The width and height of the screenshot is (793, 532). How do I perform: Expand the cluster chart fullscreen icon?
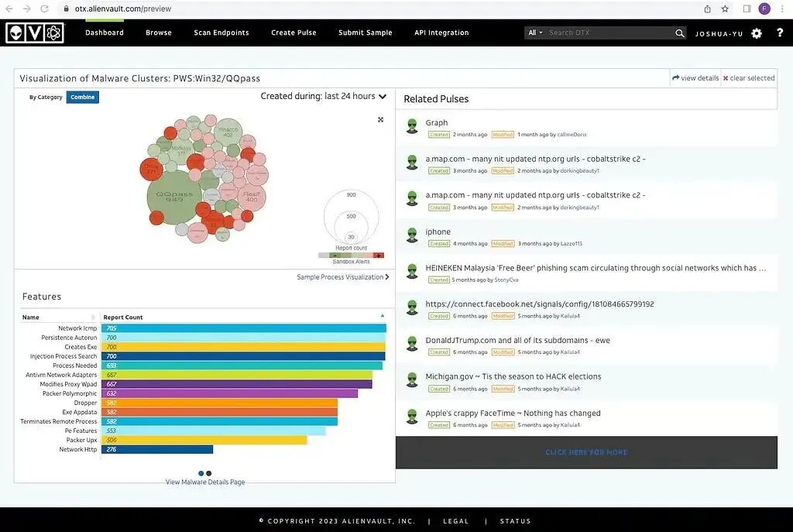380,120
